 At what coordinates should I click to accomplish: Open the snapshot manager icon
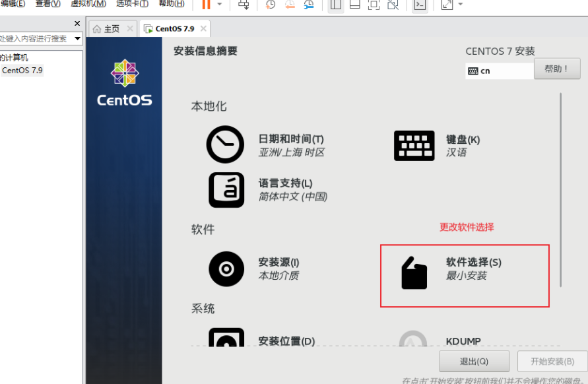[309, 4]
